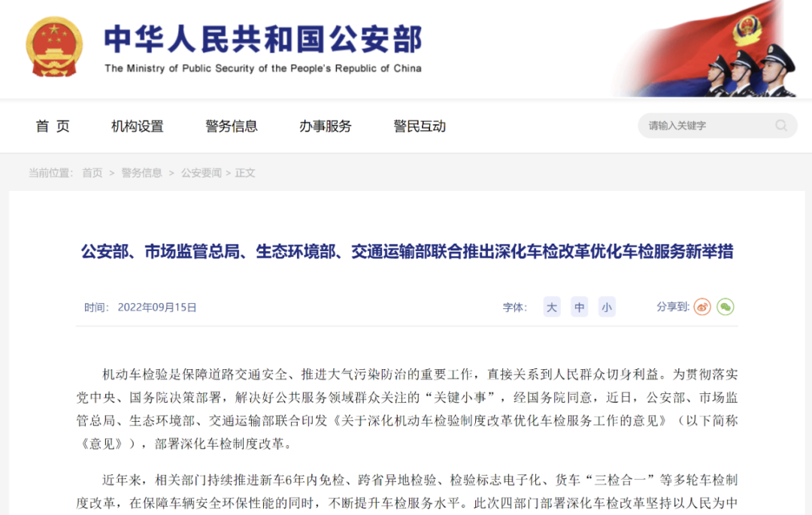
Task: Click the article headline text
Action: [x=407, y=252]
